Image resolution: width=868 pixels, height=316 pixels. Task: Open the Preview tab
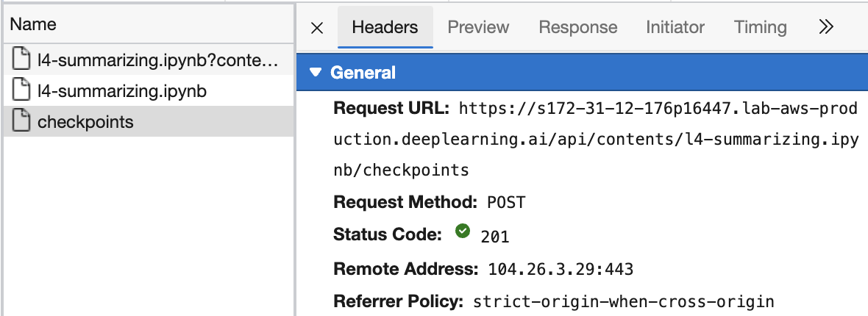pos(478,28)
